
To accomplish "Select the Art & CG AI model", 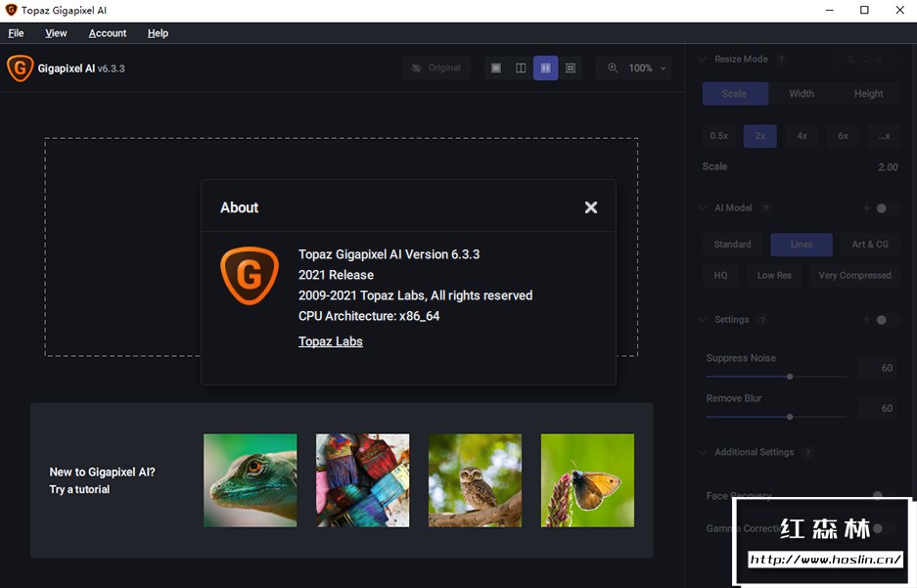I will (870, 245).
